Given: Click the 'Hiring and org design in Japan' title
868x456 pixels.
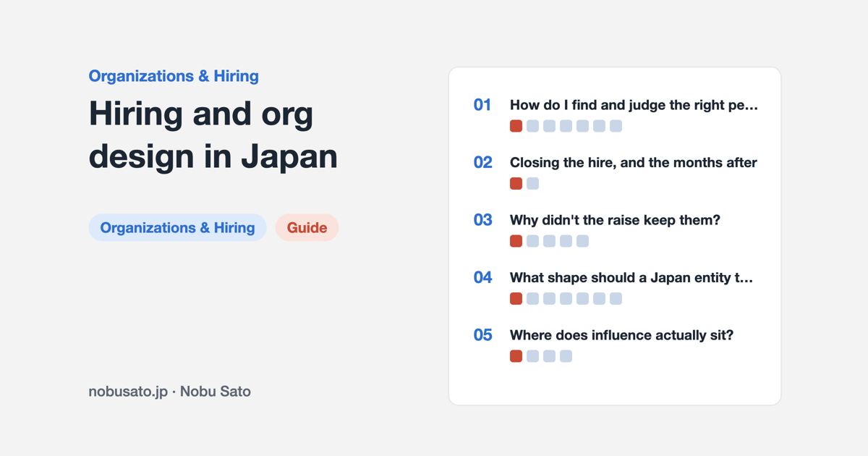Looking at the screenshot, I should point(213,135).
